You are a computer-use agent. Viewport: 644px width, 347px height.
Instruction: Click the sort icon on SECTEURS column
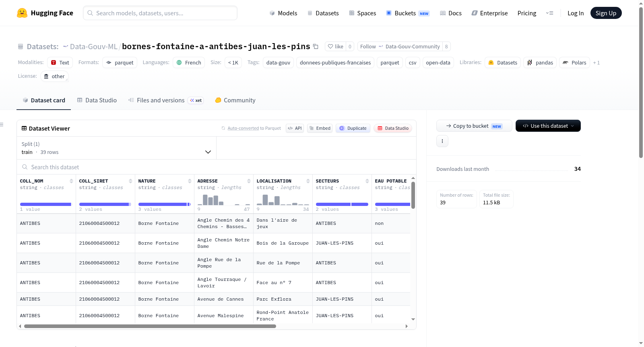tap(367, 181)
